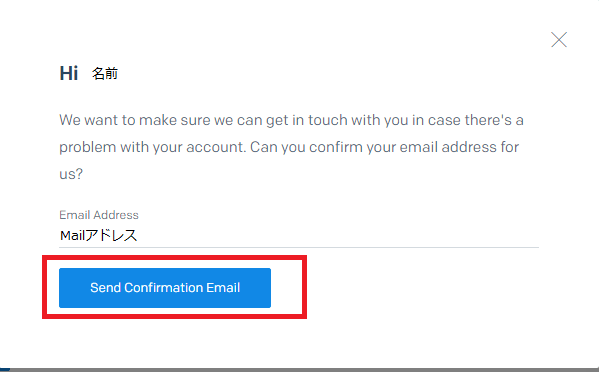Click the word 'Send' on the blue button
The width and height of the screenshot is (599, 372).
coord(105,288)
